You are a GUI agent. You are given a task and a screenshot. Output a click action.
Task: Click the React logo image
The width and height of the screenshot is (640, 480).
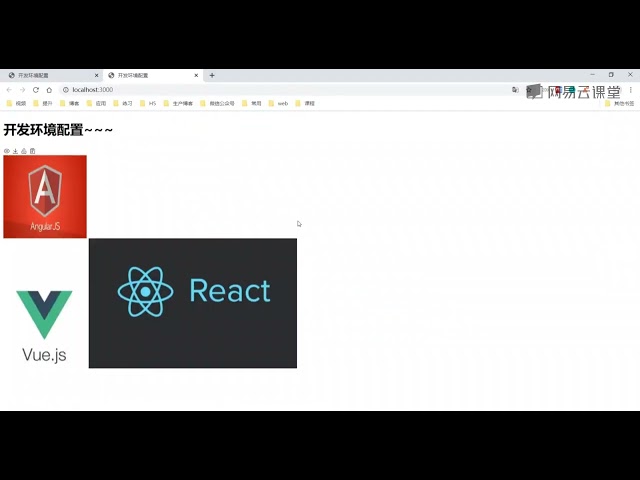coord(193,303)
